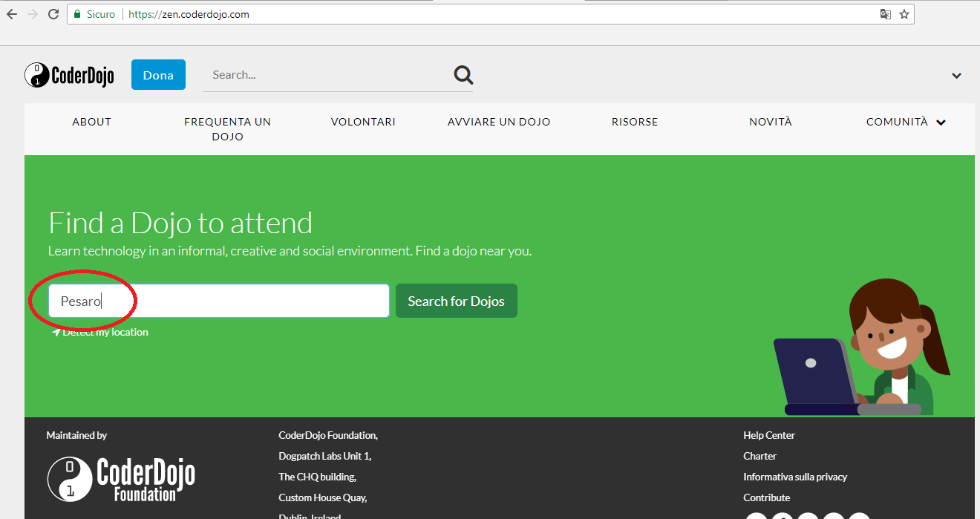Open the translate page icon in address bar
The image size is (980, 519).
tap(886, 14)
